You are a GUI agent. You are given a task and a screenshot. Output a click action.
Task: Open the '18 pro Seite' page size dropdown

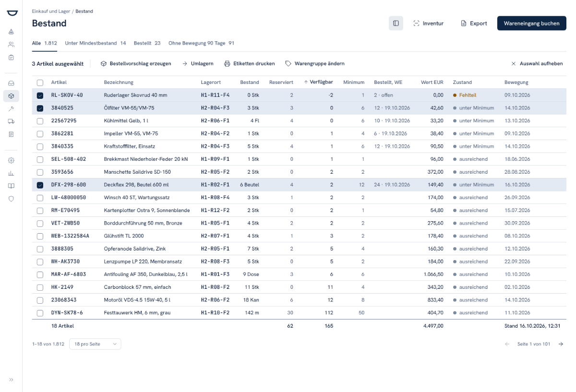coord(95,344)
